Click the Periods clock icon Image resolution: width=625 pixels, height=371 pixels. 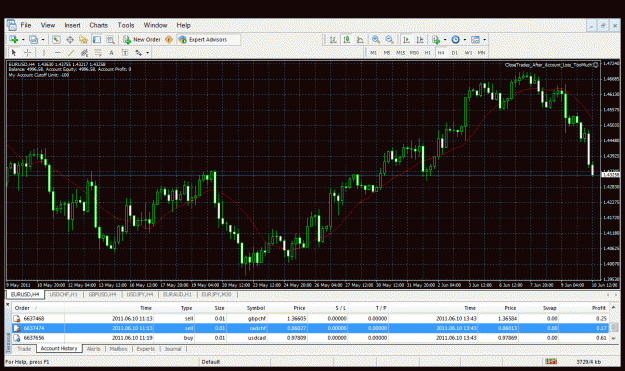pyautogui.click(x=455, y=39)
